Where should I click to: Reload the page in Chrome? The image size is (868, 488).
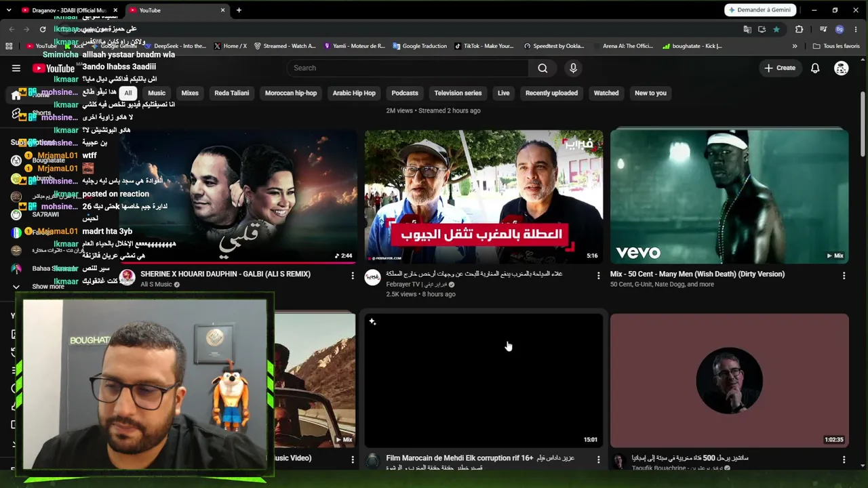pos(43,29)
